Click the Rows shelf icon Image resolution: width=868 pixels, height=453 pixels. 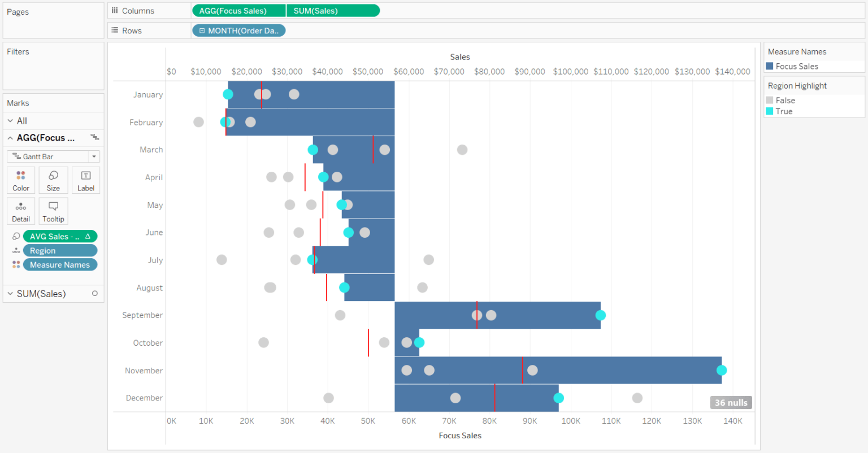(115, 31)
